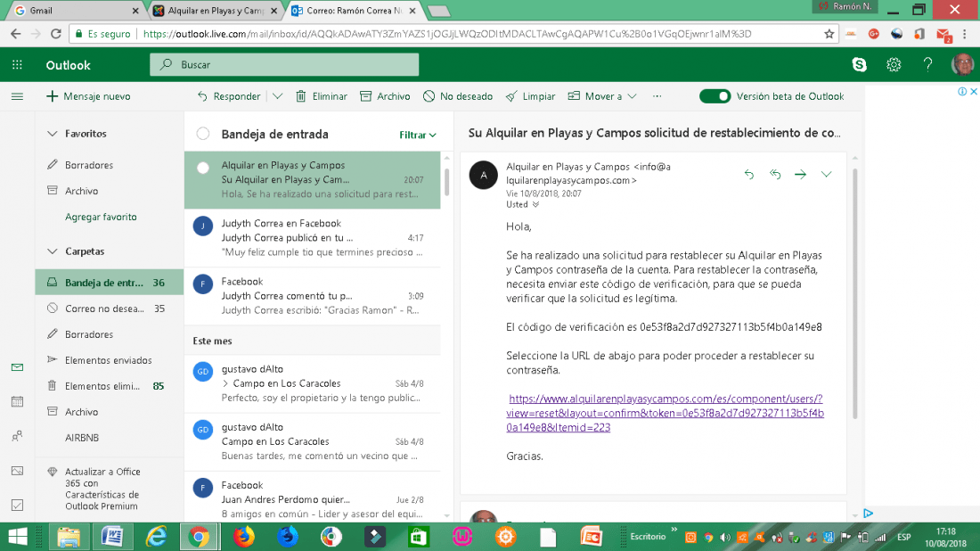Click the Buscar search field
Viewport: 980px width, 551px height.
[x=283, y=64]
